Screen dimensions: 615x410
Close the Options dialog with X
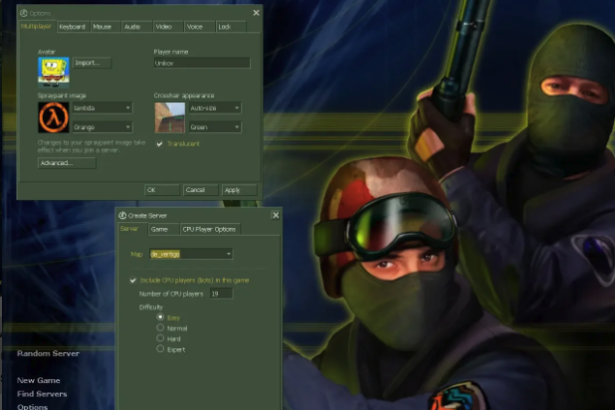point(256,13)
